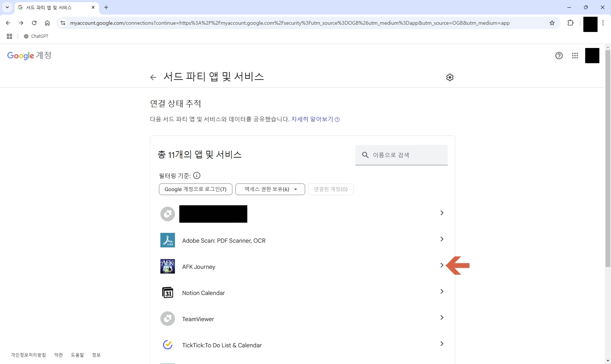
Task: Open the Chrome three-dot menu
Action: (x=603, y=23)
